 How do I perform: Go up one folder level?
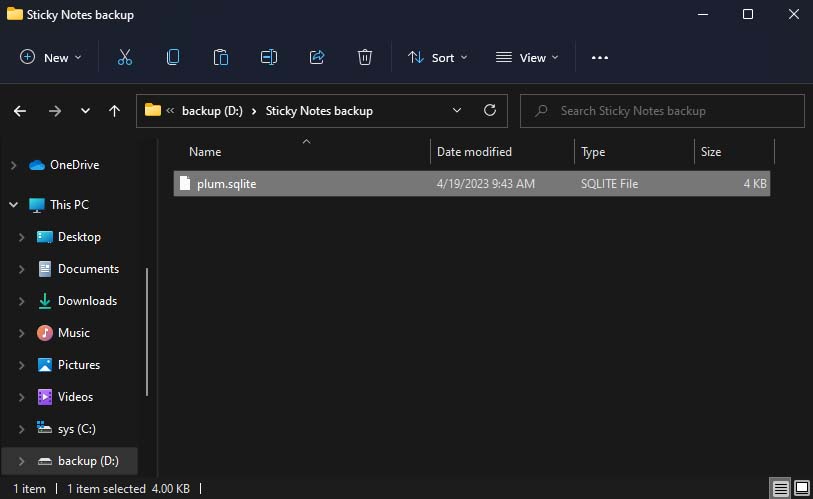(114, 111)
